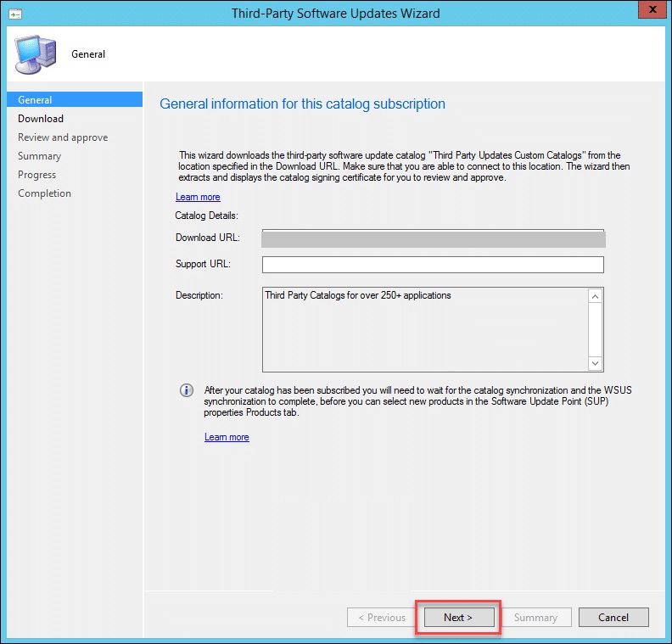Go to the Download step in sidebar
The width and height of the screenshot is (672, 644).
(41, 119)
